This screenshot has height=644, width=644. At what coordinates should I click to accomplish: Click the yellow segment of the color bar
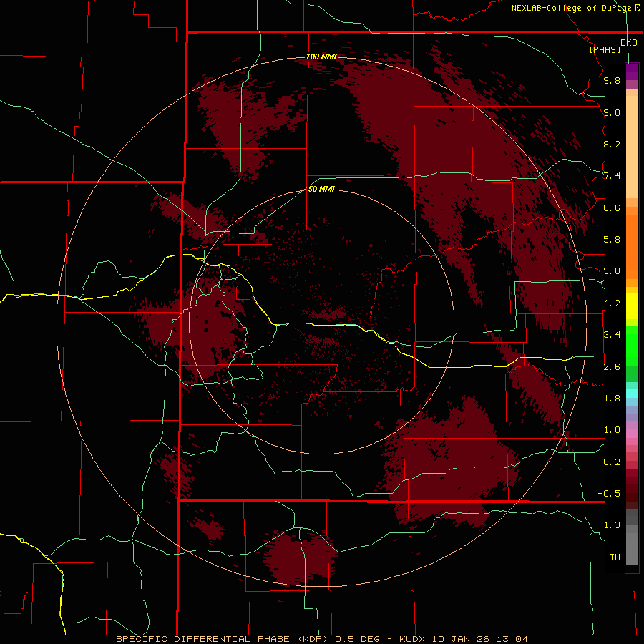(632, 306)
